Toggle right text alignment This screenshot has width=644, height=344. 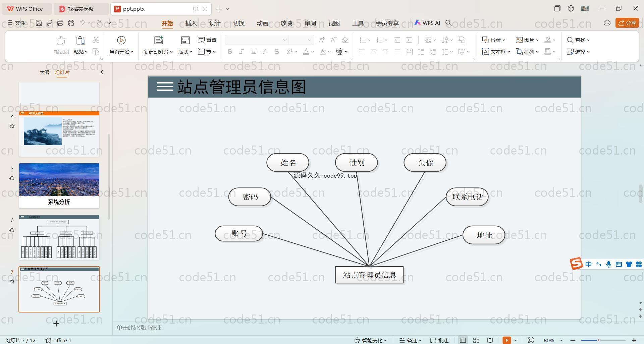pyautogui.click(x=385, y=52)
